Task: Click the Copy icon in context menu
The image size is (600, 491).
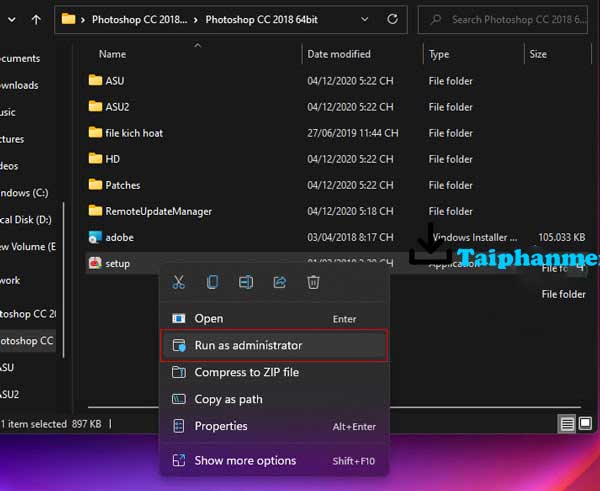Action: click(x=212, y=282)
